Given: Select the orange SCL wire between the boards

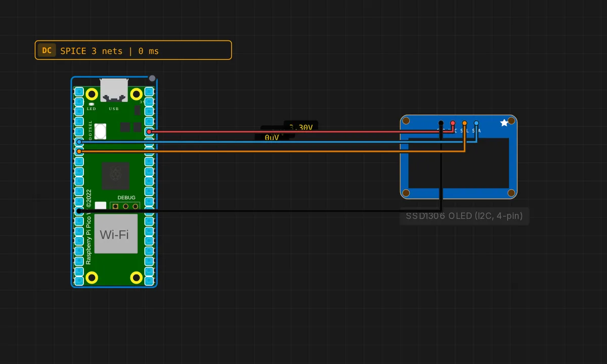Looking at the screenshot, I should coord(272,151).
